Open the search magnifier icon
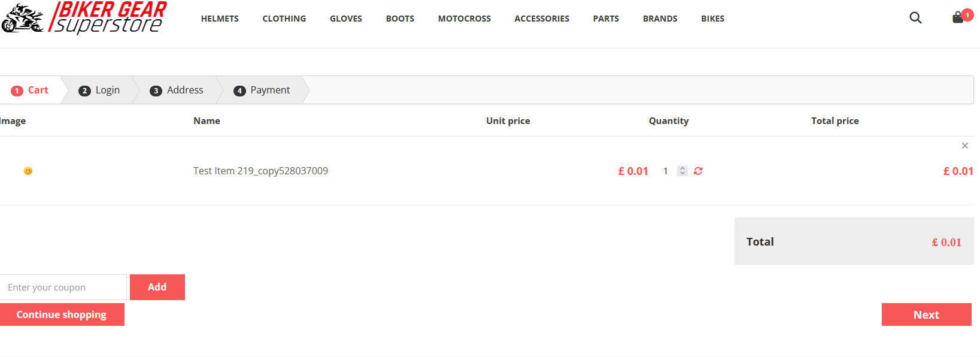This screenshot has width=980, height=357. [915, 18]
